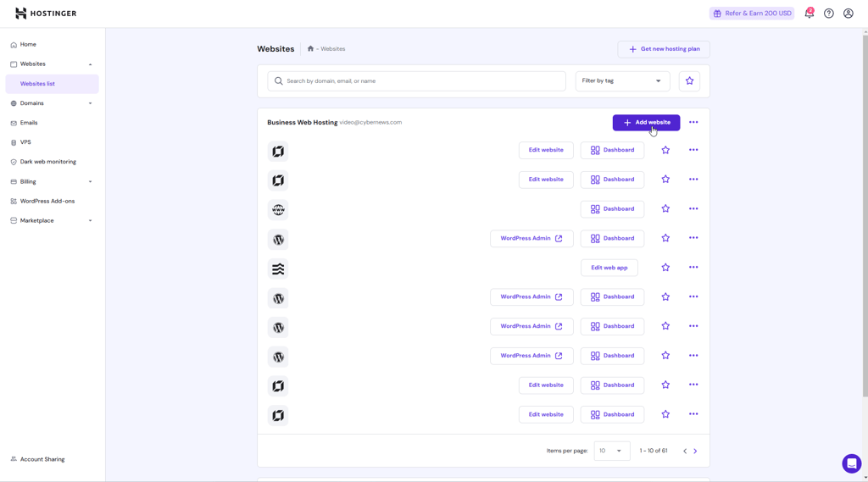Star the ninth website row
868x482 pixels.
(665, 385)
